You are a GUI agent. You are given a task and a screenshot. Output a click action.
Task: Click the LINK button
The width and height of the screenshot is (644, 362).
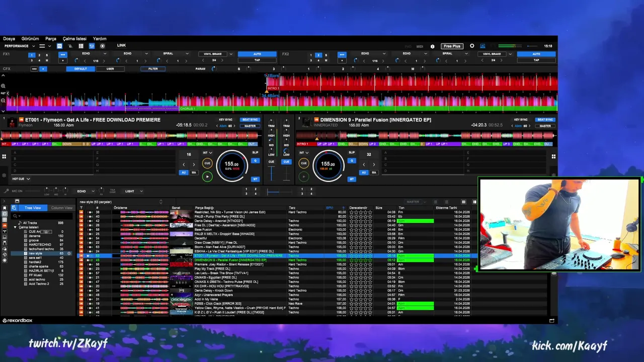(121, 45)
